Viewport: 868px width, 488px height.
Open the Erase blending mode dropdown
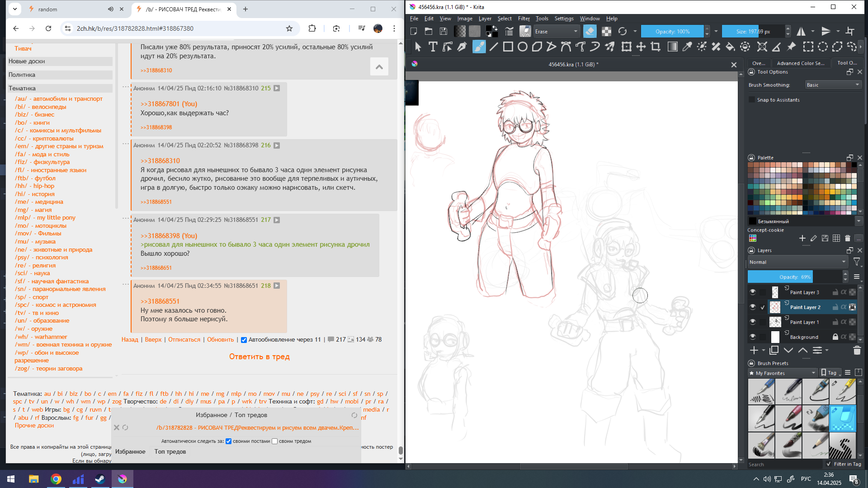(556, 31)
